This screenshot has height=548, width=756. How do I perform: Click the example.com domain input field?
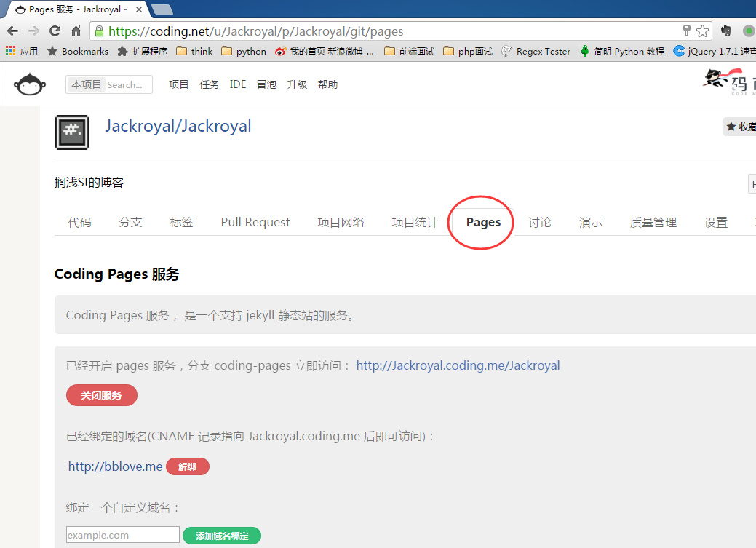(x=123, y=535)
